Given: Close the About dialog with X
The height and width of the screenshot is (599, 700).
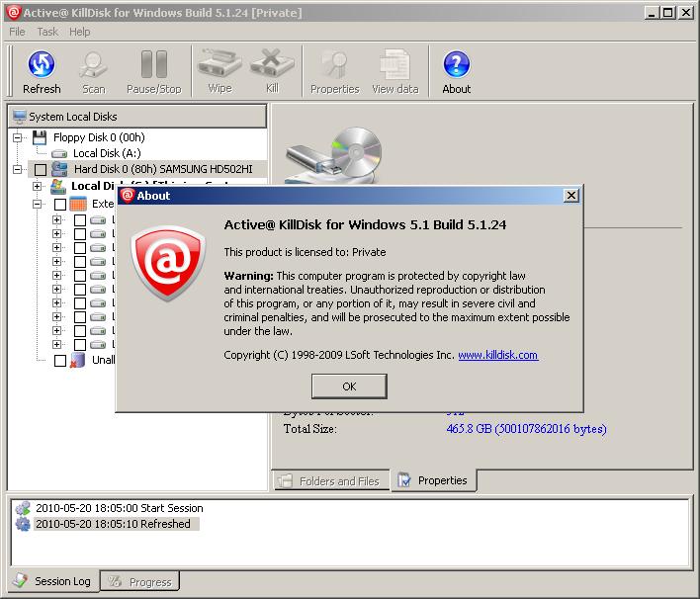Looking at the screenshot, I should (x=571, y=196).
